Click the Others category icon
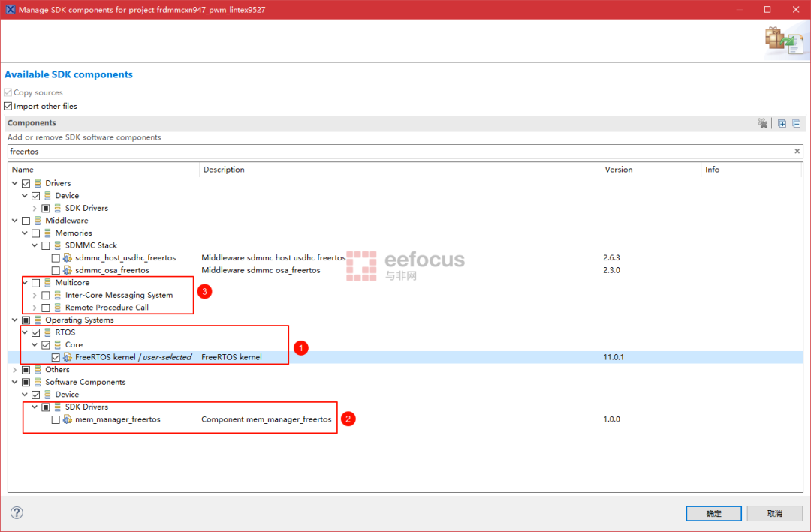This screenshot has width=811, height=532. [x=38, y=369]
